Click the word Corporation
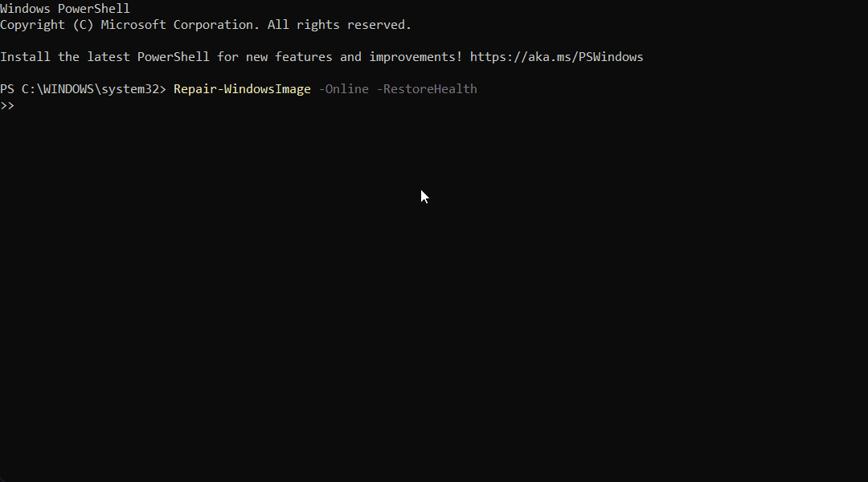The height and width of the screenshot is (482, 868). (x=213, y=25)
